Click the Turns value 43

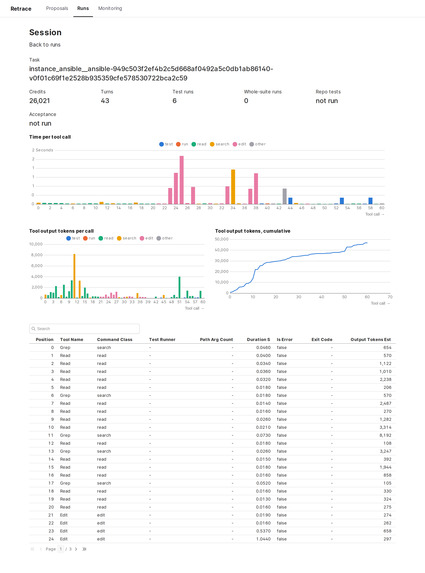point(105,101)
